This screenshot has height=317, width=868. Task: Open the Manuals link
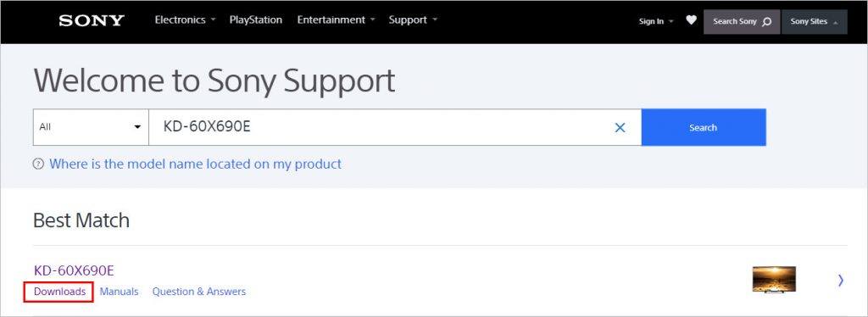(x=119, y=292)
